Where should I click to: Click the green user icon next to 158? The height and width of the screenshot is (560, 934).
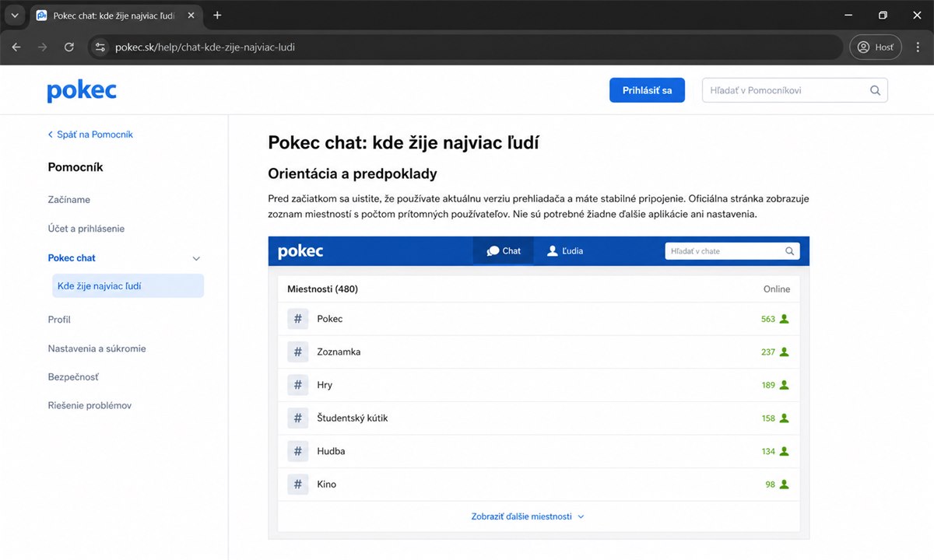[785, 418]
